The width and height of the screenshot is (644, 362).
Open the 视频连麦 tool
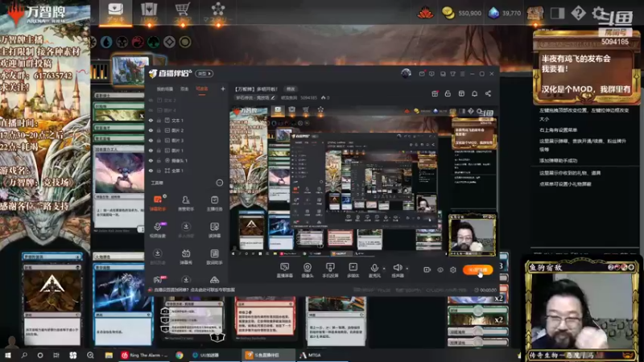coord(157,230)
